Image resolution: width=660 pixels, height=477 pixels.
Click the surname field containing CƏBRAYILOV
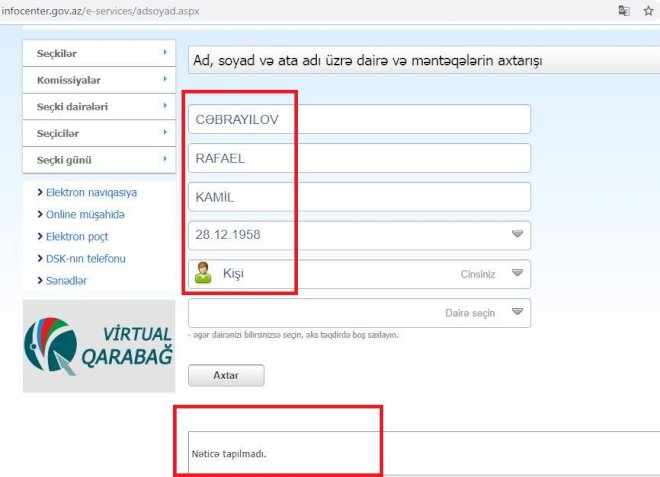[x=358, y=119]
